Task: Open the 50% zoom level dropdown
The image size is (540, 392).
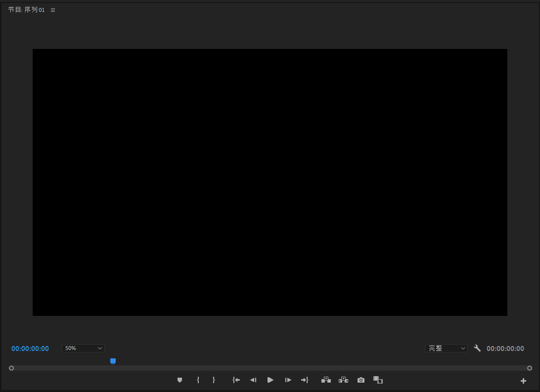Action: 83,348
